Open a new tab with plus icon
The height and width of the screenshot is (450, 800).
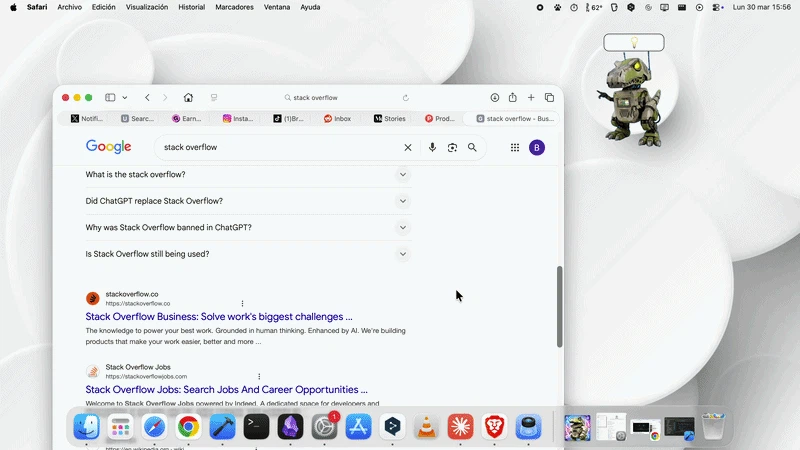531,97
